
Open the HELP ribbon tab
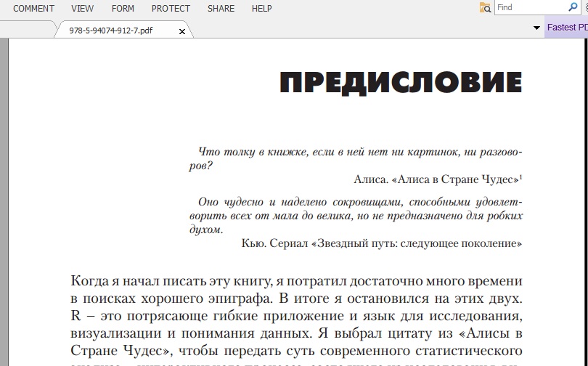click(262, 8)
